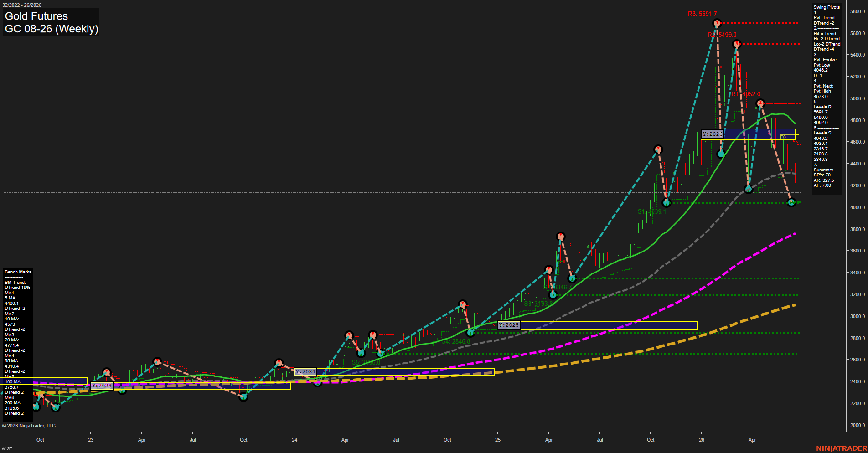Select the 'S2: 3346.7' support label
Screen dimensions: 868x453
coord(557,288)
